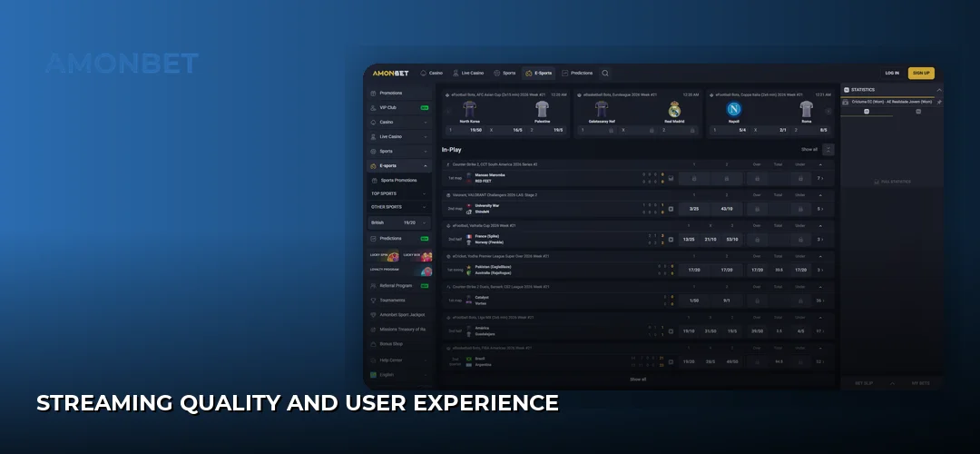Expand the Casino sidebar section
This screenshot has width=980, height=454.
(x=426, y=123)
